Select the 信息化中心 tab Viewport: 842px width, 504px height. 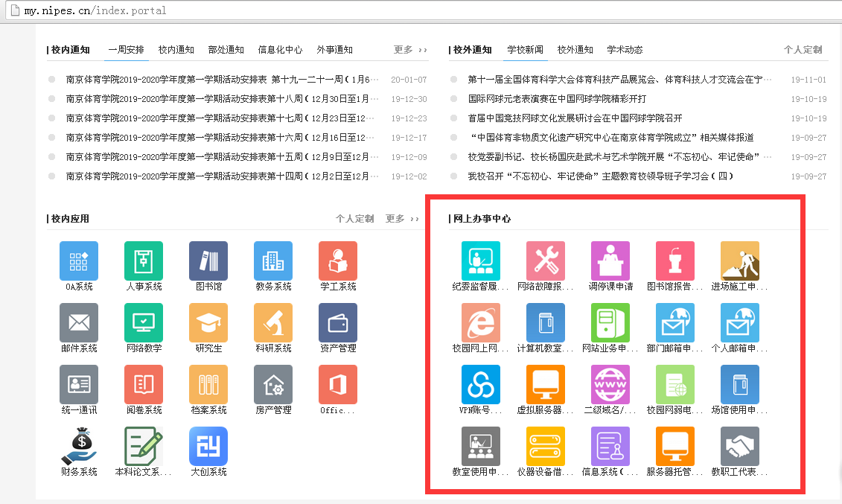[280, 50]
